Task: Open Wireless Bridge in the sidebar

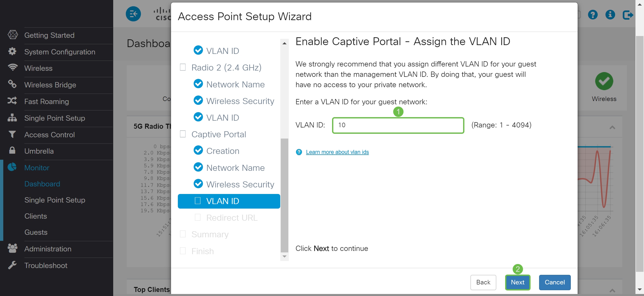Action: click(50, 85)
